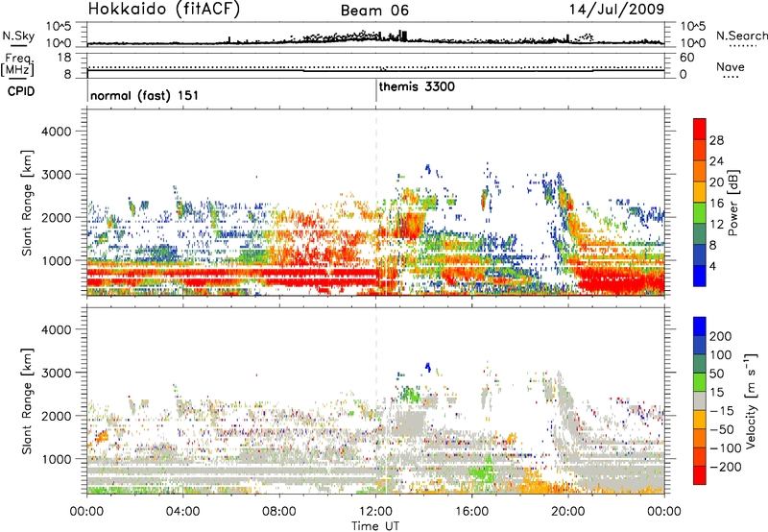Click the '60' Nave axis tick
Image resolution: width=768 pixels, height=532 pixels.
[686, 58]
